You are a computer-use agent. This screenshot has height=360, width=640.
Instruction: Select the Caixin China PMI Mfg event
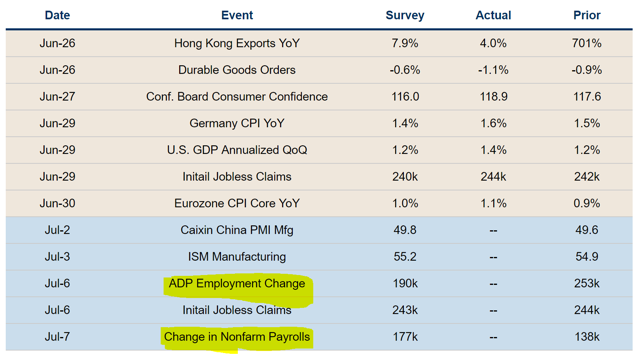tap(237, 230)
